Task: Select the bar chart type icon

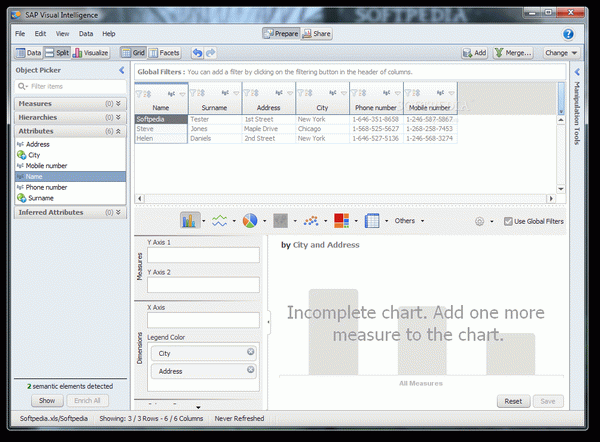Action: tap(190, 220)
